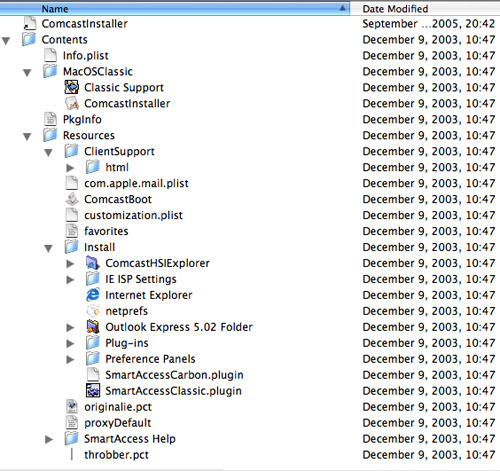Select the SmartAccessClassic.plugin icon

[93, 391]
